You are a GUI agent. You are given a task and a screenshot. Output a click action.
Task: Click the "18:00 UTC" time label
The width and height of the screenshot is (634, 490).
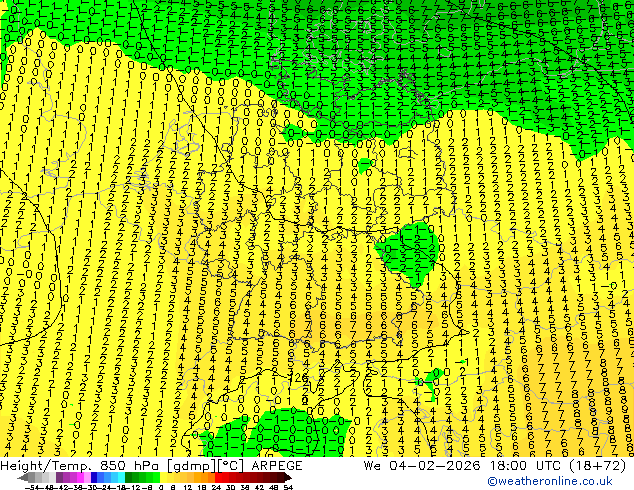pos(528,466)
